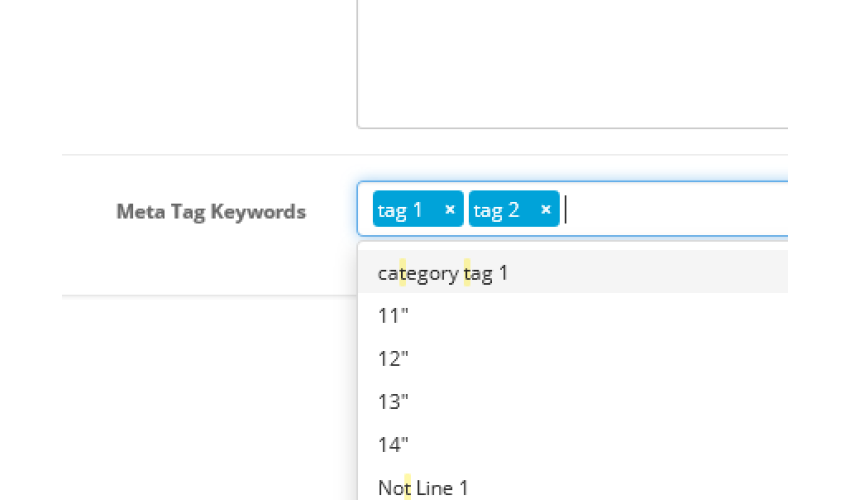Click the bottom border of the description textarea

tap(572, 128)
